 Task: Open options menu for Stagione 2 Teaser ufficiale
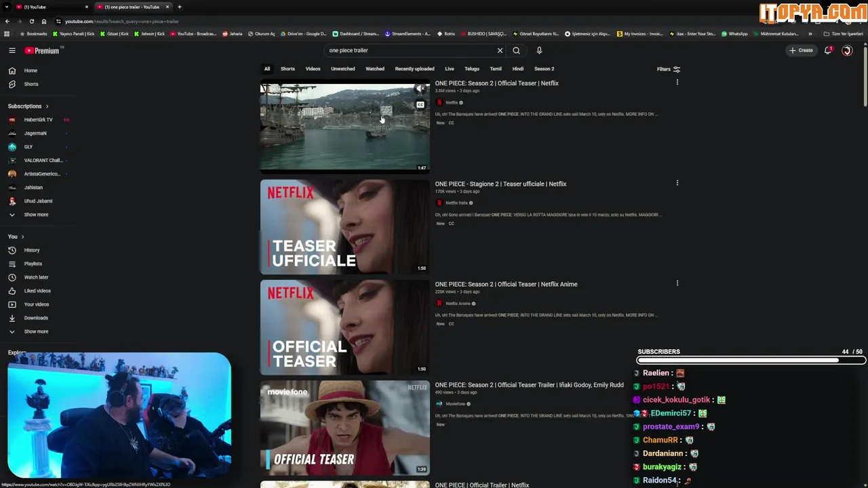[x=677, y=183]
